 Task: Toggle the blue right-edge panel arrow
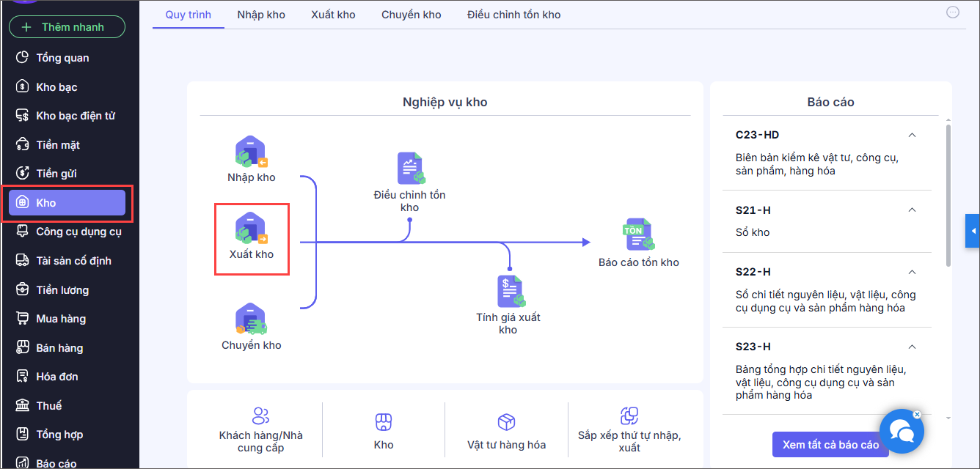[x=973, y=232]
